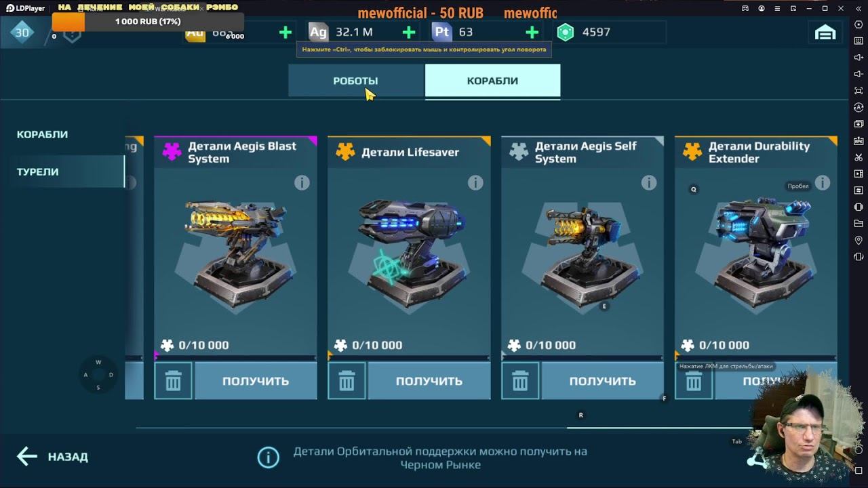Go back with НАЗАД arrow
Viewport: 868px width, 488px height.
pyautogui.click(x=52, y=457)
